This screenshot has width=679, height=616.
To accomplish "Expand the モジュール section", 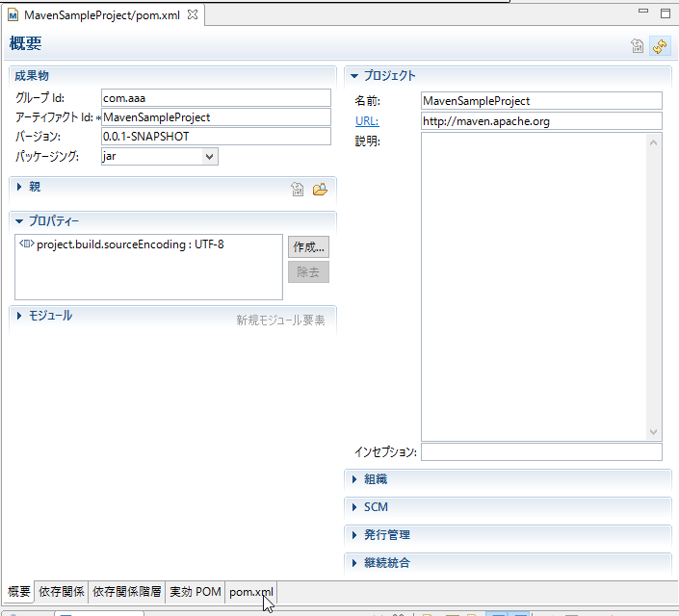I will [19, 316].
